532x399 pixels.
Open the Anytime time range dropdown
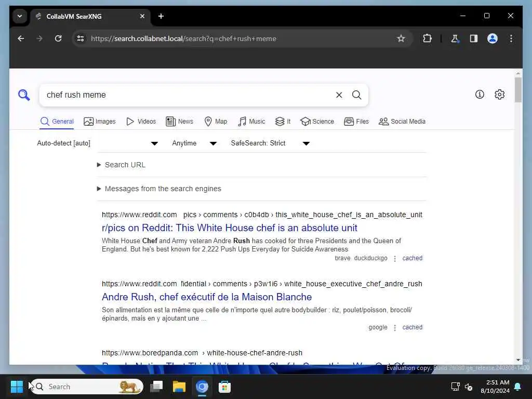(x=194, y=143)
